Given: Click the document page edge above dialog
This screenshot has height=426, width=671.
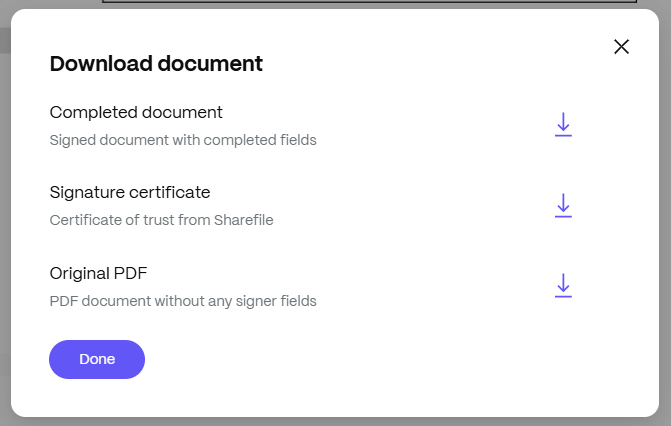Looking at the screenshot, I should coord(380,3).
